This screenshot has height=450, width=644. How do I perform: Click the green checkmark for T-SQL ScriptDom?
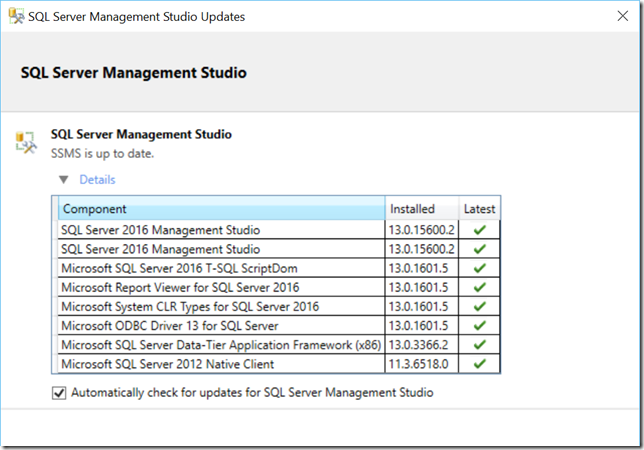pyautogui.click(x=480, y=268)
